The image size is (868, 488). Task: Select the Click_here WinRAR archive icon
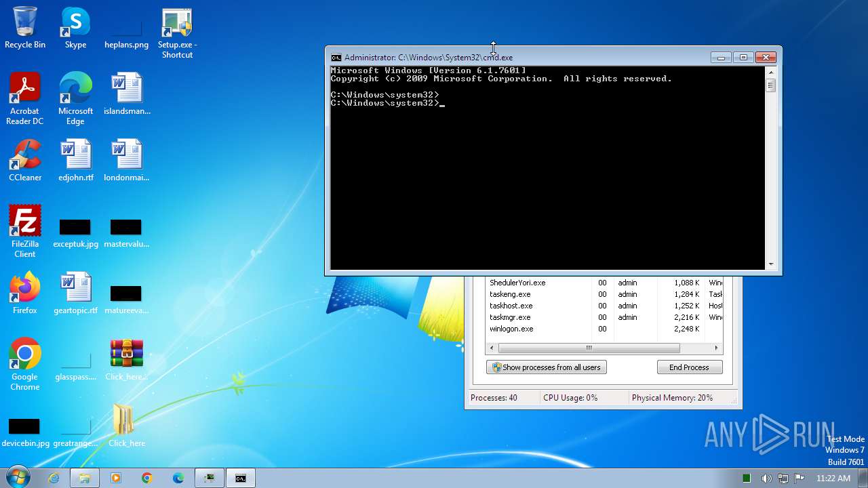[x=127, y=360]
